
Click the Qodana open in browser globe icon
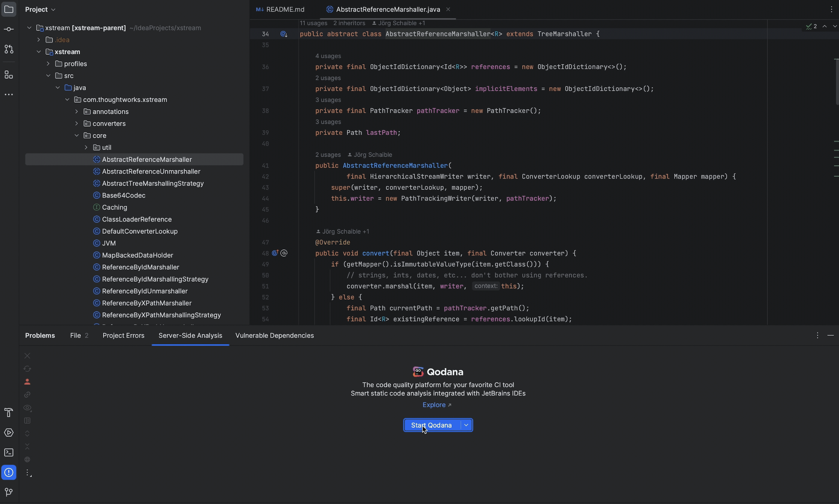(27, 460)
